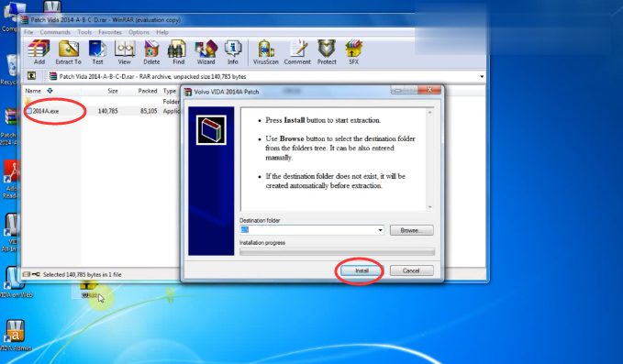Click the VIDA Admin desktop icon
The width and height of the screenshot is (623, 364).
[15, 336]
